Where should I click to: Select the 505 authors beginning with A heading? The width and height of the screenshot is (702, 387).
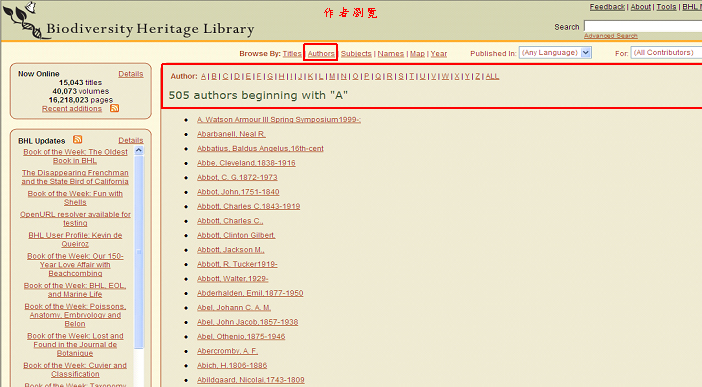pyautogui.click(x=258, y=95)
